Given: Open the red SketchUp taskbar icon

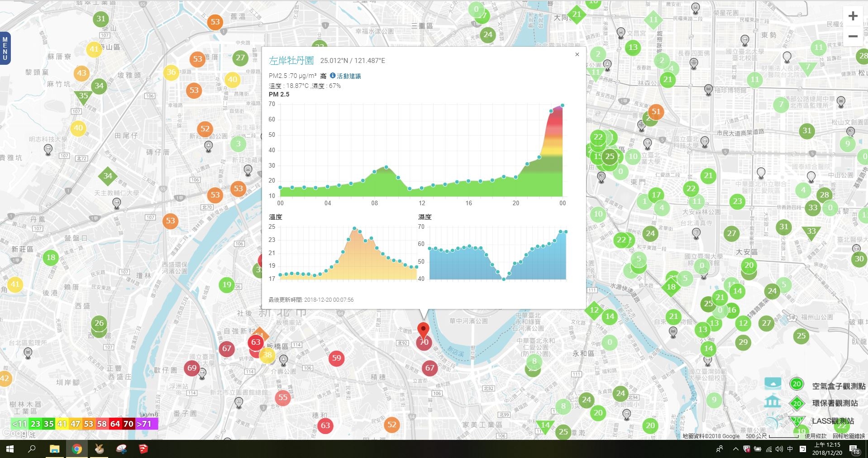Looking at the screenshot, I should (x=143, y=449).
